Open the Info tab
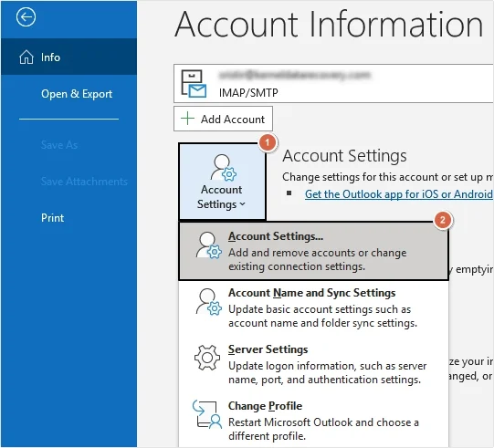Image resolution: width=494 pixels, height=448 pixels. (68, 57)
